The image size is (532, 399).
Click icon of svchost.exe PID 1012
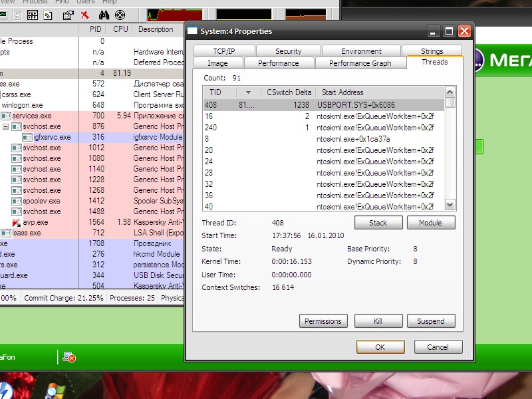click(16, 148)
